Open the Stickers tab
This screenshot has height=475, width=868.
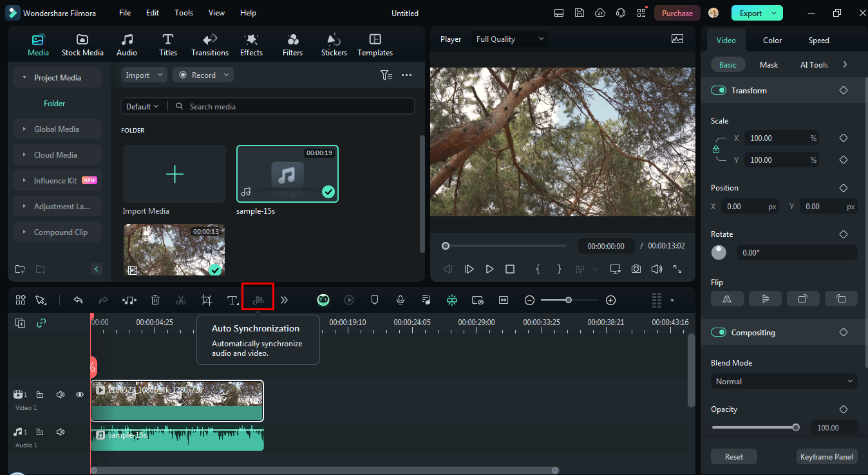pos(334,45)
